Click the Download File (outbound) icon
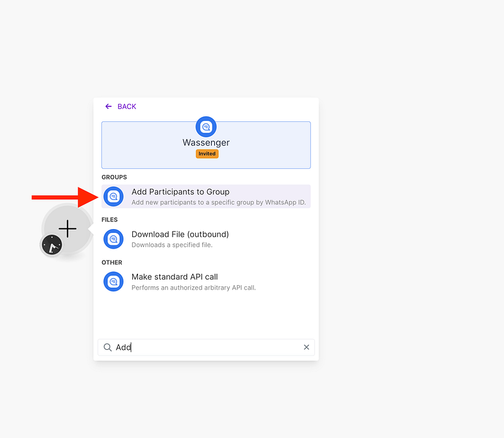Image resolution: width=504 pixels, height=438 pixels. tap(113, 239)
